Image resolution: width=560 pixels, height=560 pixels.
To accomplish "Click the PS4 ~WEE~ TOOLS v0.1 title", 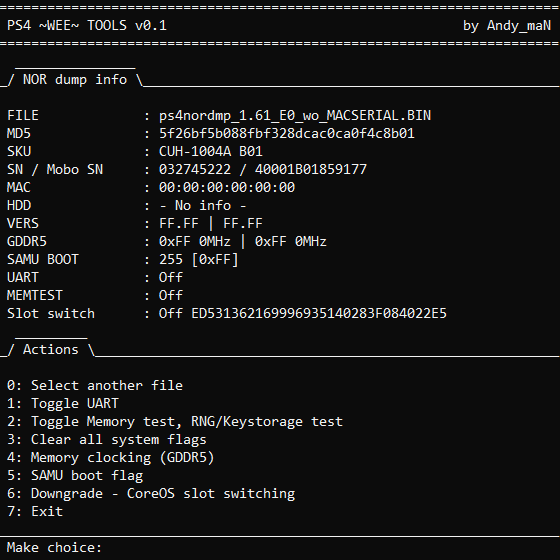I will click(x=87, y=25).
